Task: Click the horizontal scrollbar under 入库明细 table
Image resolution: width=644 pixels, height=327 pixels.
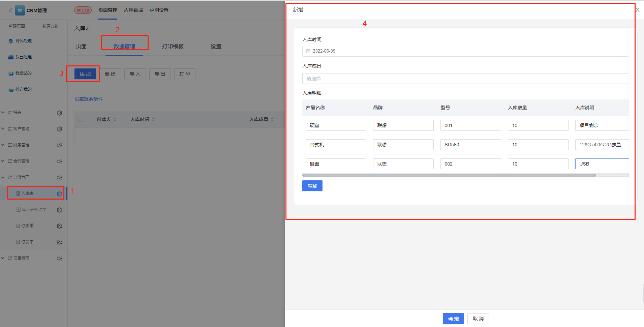Action: (x=449, y=175)
